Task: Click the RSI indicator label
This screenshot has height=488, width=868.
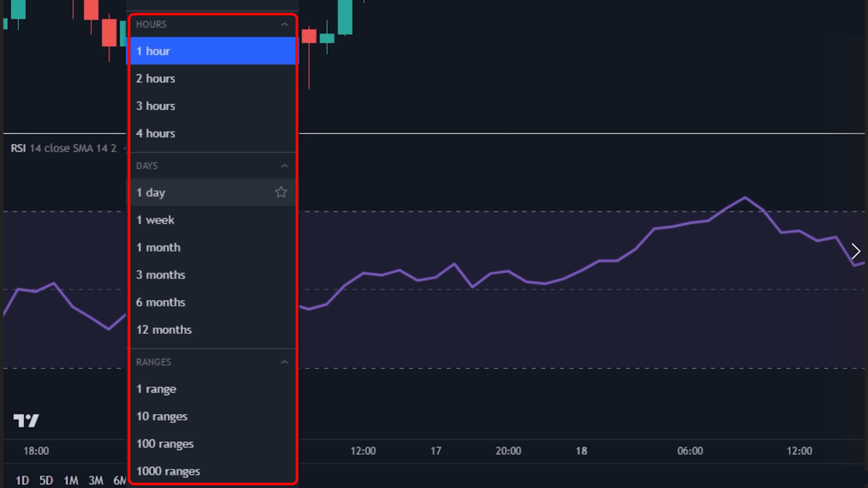Action: (18, 148)
